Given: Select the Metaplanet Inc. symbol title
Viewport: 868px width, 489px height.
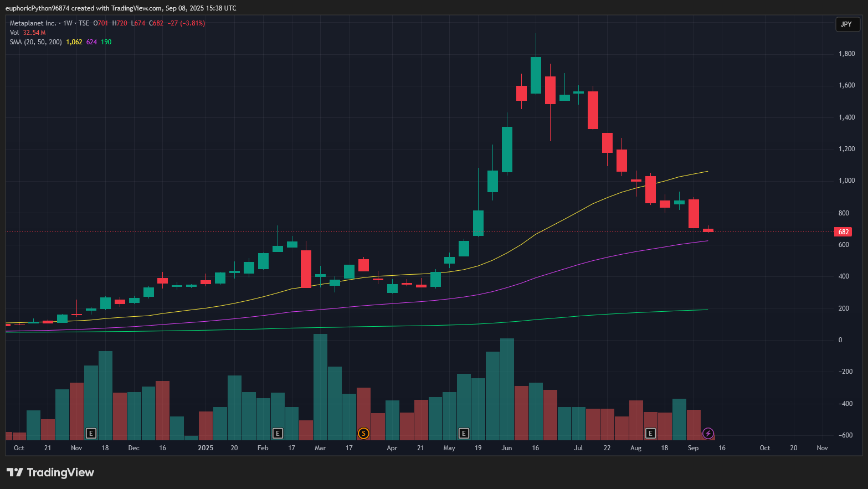Looking at the screenshot, I should pyautogui.click(x=33, y=23).
